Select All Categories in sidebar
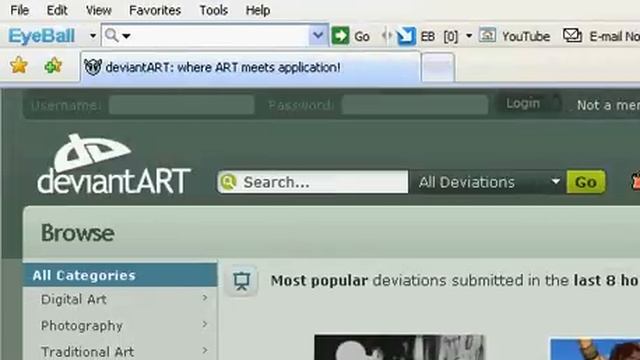Screen dimensions: 640x360 click(x=120, y=275)
